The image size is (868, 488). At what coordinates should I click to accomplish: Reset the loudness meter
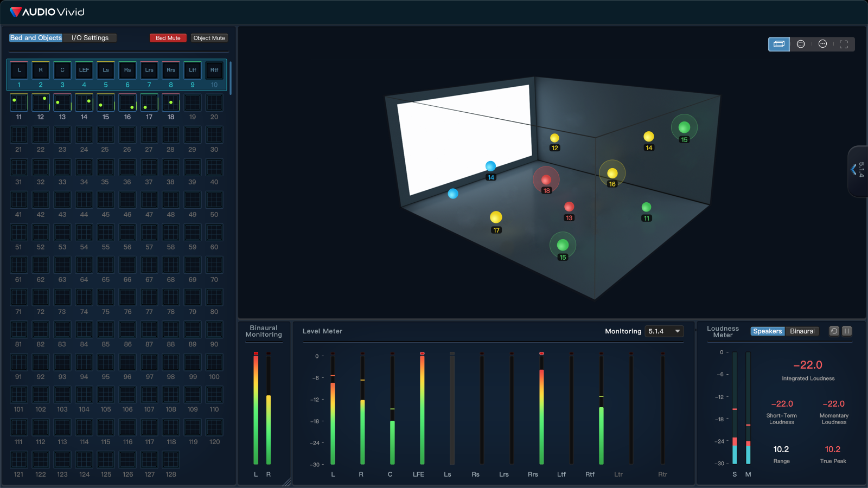coord(834,331)
